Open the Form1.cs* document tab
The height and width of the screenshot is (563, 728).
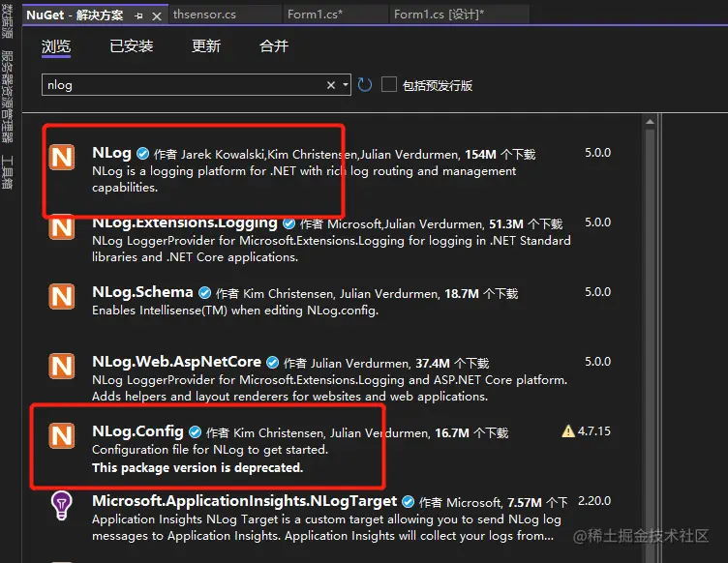(335, 15)
